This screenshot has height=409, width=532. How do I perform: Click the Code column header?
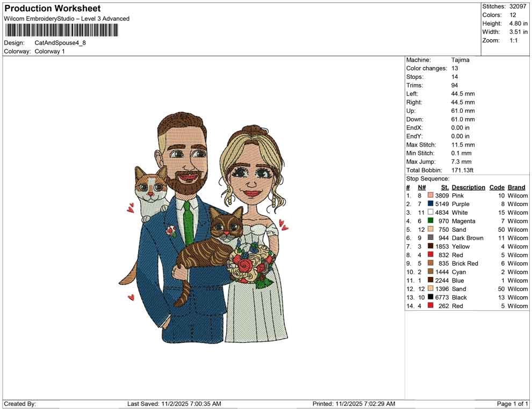click(x=497, y=187)
